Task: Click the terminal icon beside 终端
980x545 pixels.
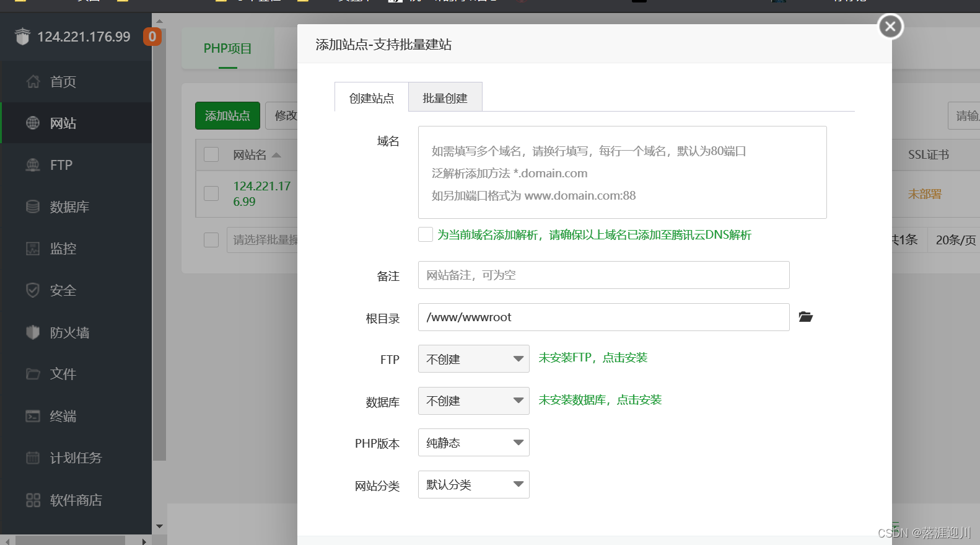Action: point(33,416)
